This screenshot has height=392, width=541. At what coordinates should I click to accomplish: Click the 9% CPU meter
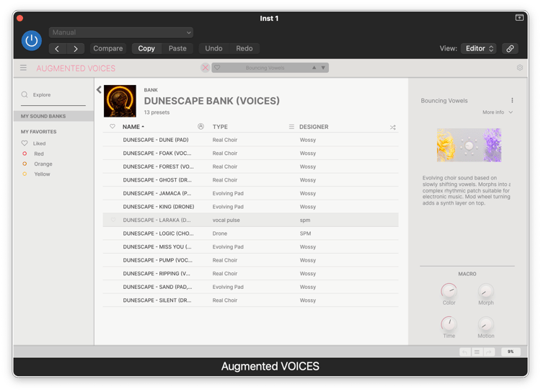[x=511, y=352]
